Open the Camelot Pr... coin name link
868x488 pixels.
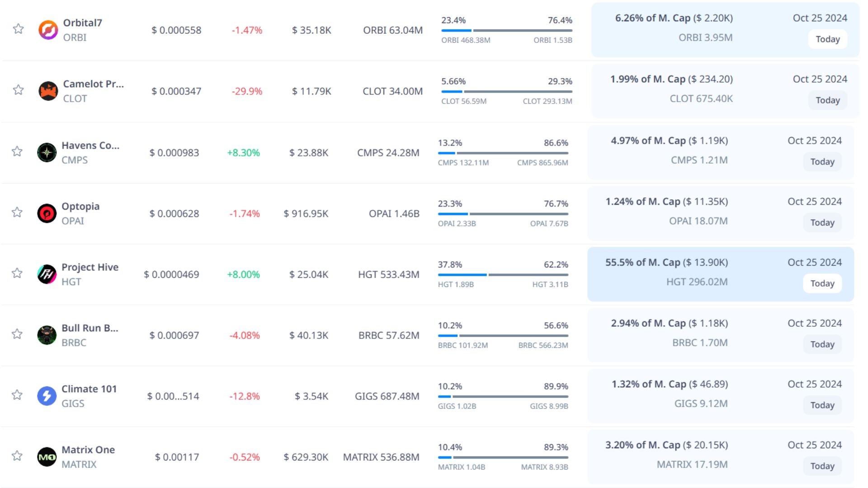pos(93,84)
